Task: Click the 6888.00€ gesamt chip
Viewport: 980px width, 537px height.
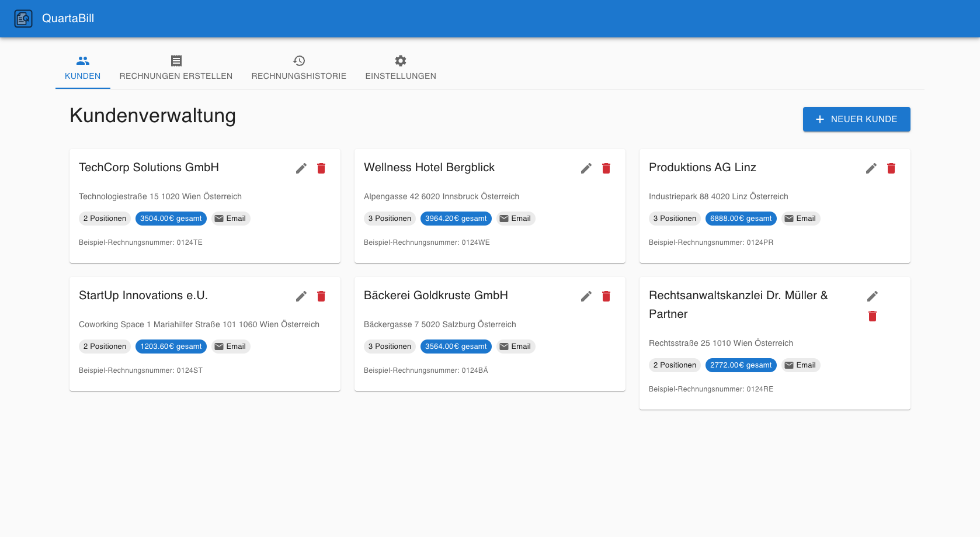Action: (741, 219)
